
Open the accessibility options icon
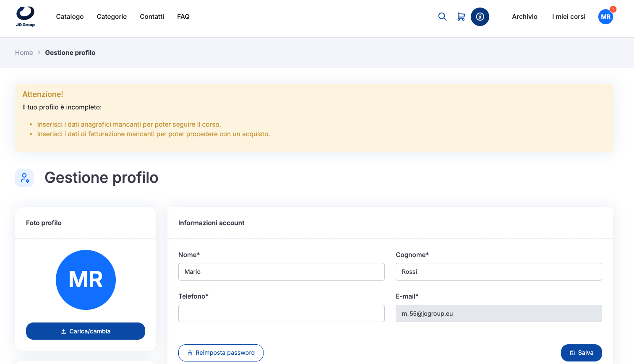click(x=480, y=17)
